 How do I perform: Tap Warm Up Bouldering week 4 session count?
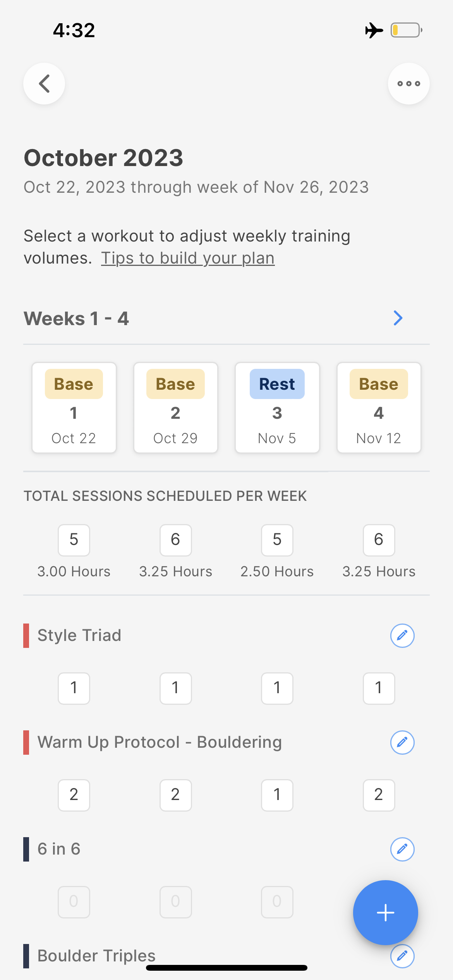(x=379, y=795)
